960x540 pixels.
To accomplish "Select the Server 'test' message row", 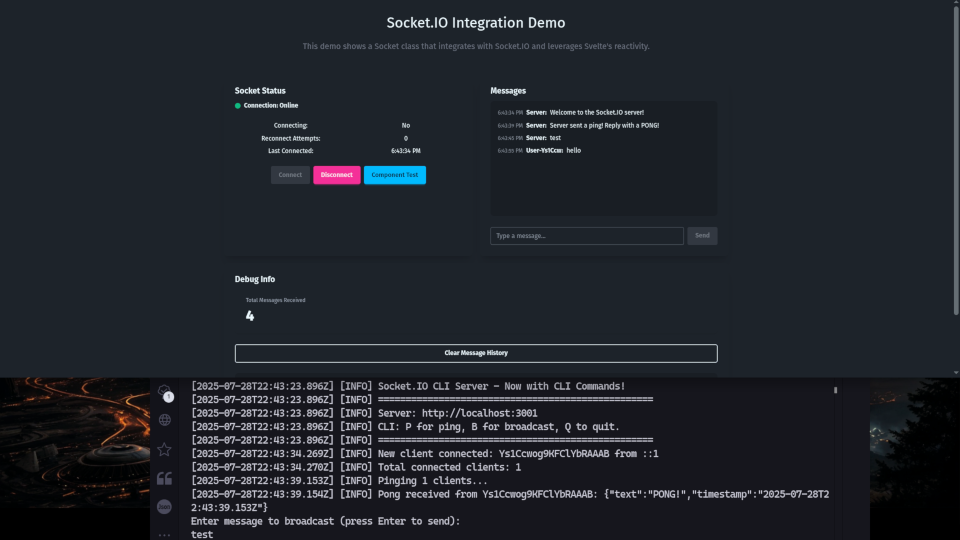I will [529, 138].
